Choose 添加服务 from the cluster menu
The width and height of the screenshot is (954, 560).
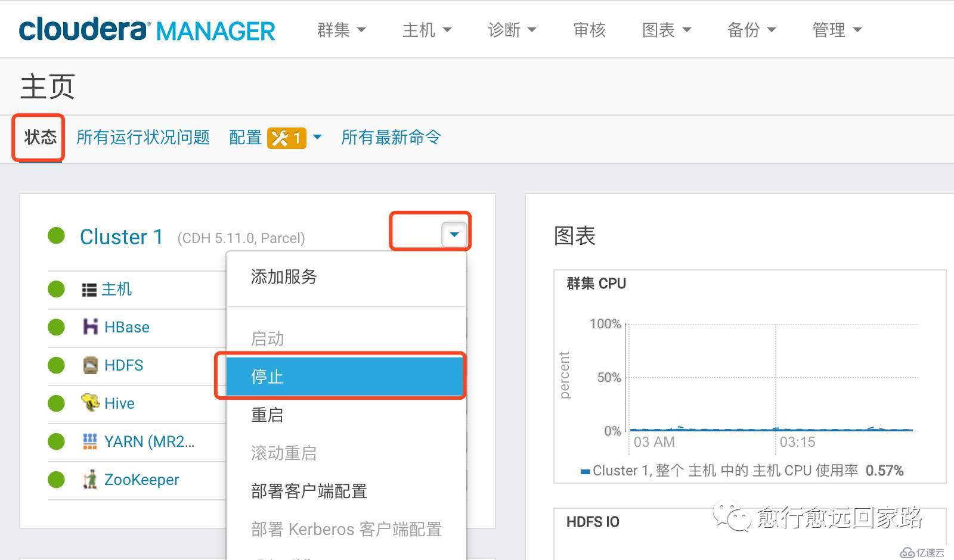click(x=346, y=276)
